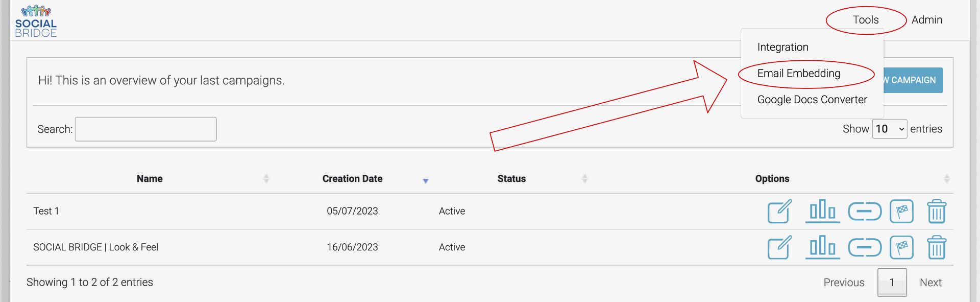Open link icon for Look & Feel campaign
The width and height of the screenshot is (980, 302).
[x=865, y=247]
